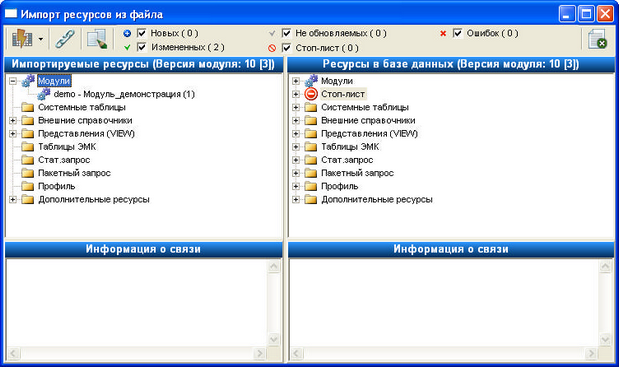Click gear icon of demo - Модуль_демонстрация
Screen dimensions: 619x367
(43, 94)
